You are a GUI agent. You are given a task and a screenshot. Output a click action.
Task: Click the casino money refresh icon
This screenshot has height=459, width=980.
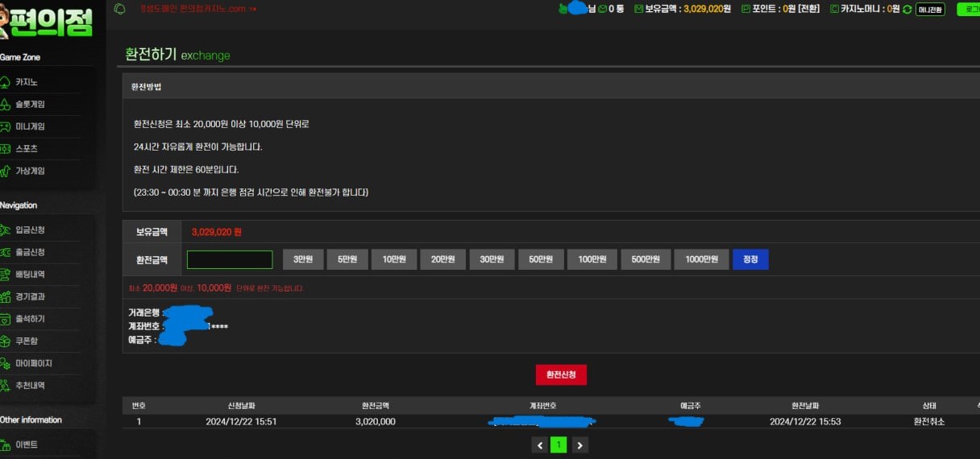907,10
